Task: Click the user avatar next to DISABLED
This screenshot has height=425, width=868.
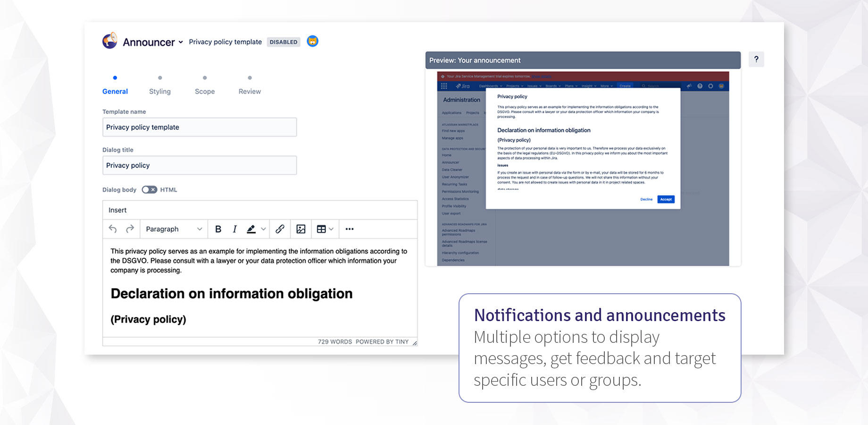Action: 312,42
